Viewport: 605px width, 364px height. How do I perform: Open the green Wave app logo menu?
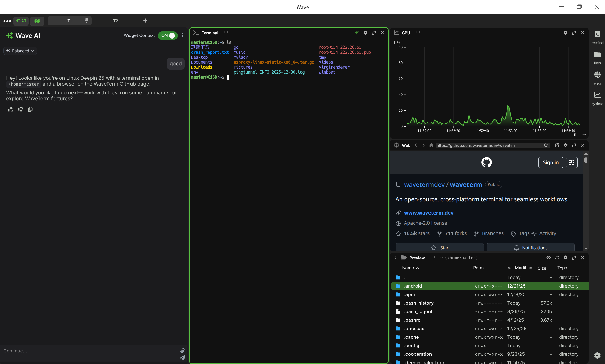(x=37, y=21)
